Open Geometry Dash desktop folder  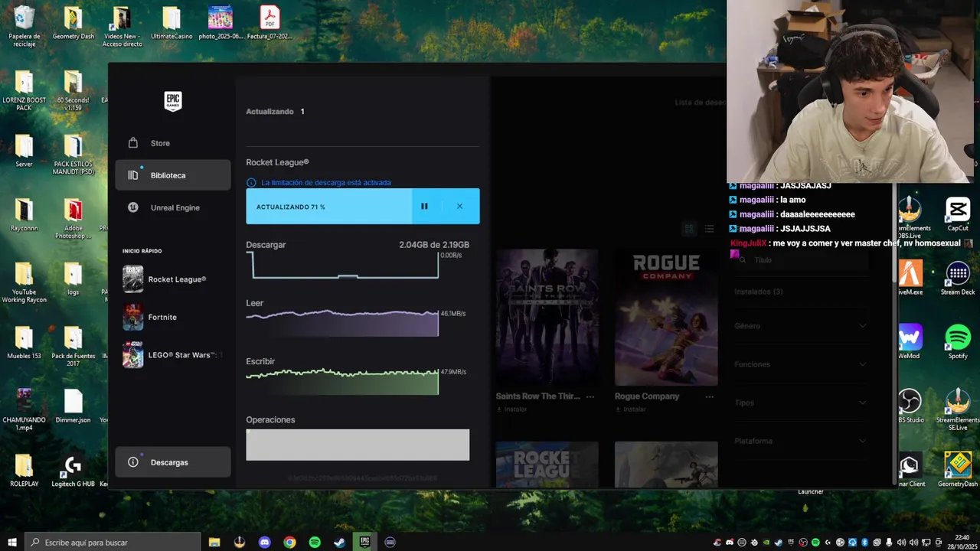coord(73,23)
